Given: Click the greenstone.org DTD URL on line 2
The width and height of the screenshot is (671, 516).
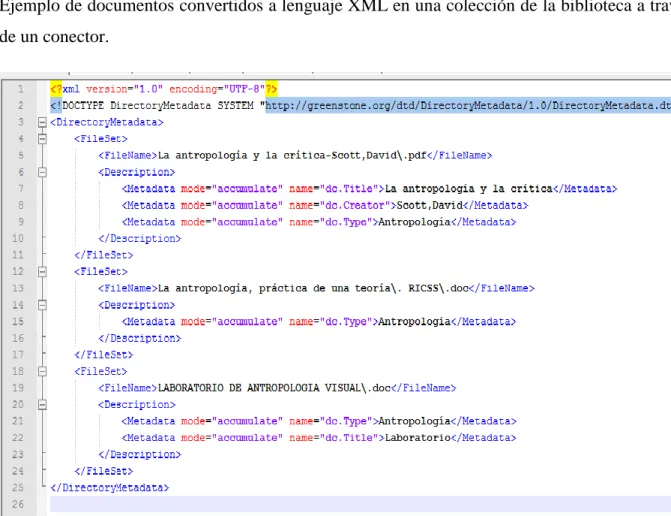Looking at the screenshot, I should (468, 106).
